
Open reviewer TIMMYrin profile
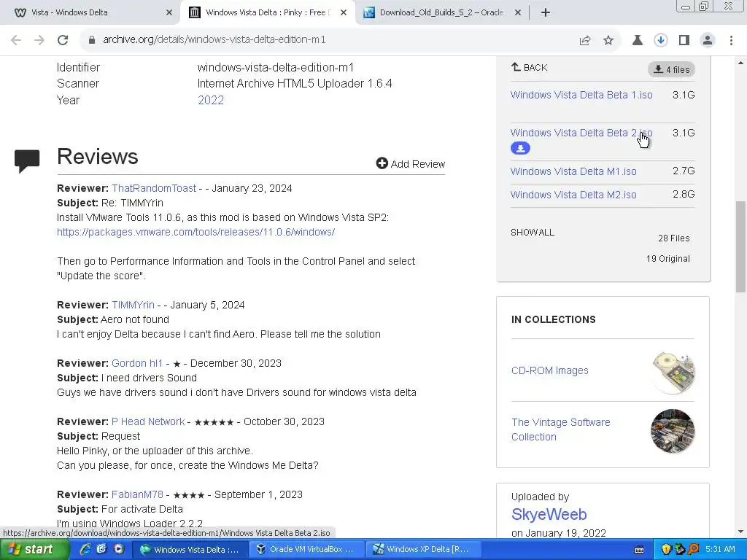click(133, 305)
